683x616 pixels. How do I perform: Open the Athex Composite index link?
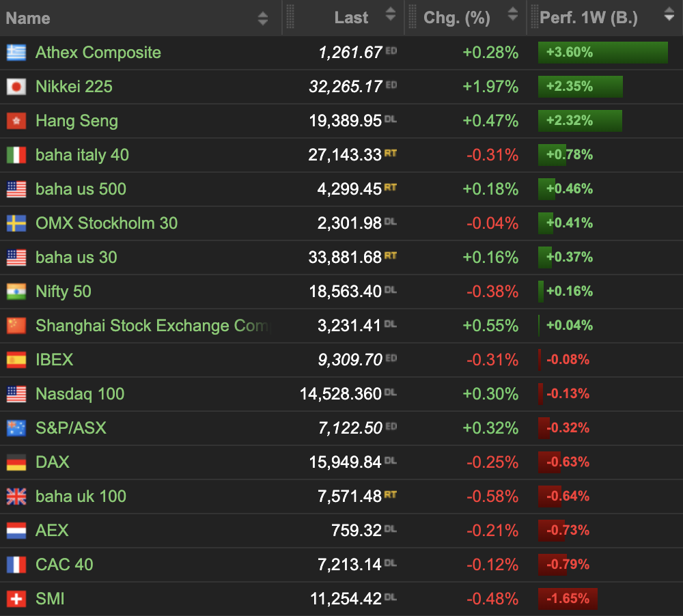[98, 53]
